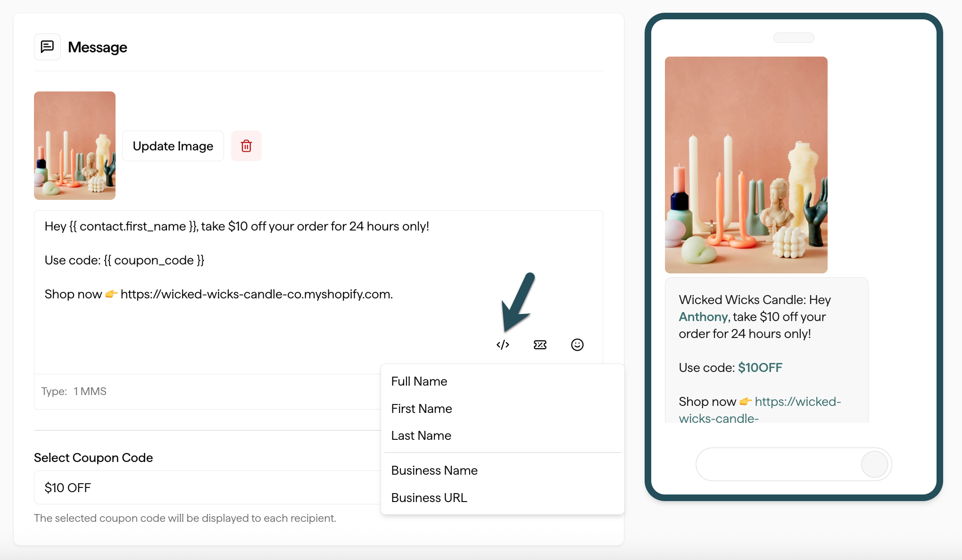This screenshot has height=560, width=962.
Task: Insert a variable using the </> personalization icon
Action: 503,345
